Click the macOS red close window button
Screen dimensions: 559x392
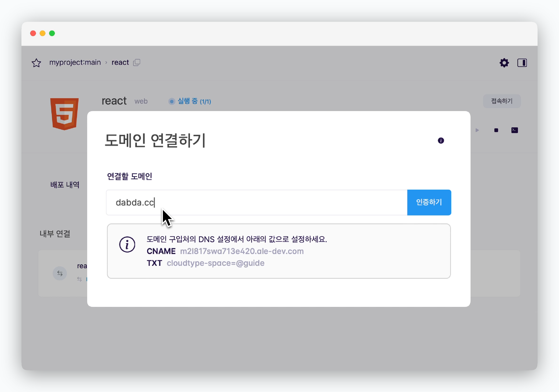[x=33, y=33]
